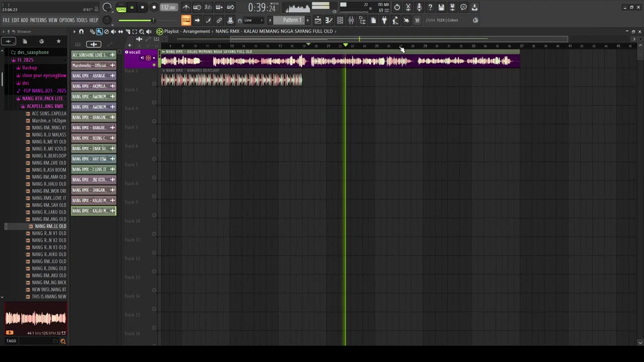Open the TOOLS menu
Screen dimensions: 644x362
82,20
